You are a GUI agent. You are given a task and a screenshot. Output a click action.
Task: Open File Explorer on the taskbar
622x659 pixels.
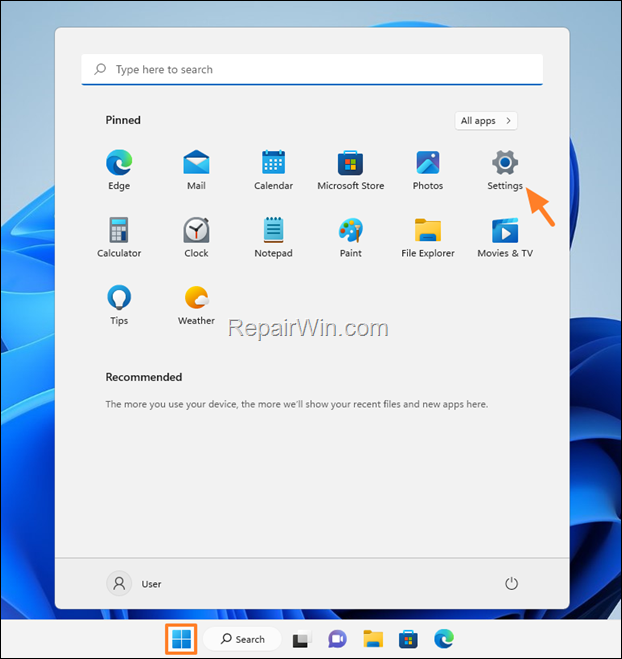pyautogui.click(x=373, y=639)
